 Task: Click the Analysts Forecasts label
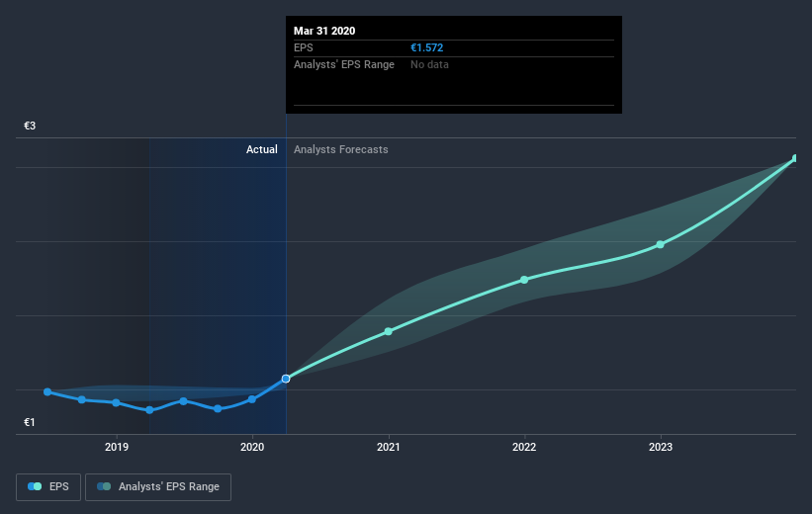(341, 149)
